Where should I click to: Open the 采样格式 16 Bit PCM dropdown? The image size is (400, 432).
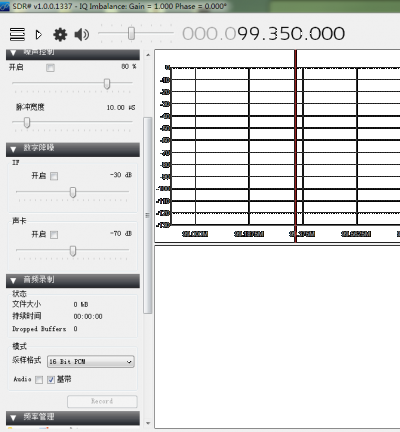click(91, 362)
